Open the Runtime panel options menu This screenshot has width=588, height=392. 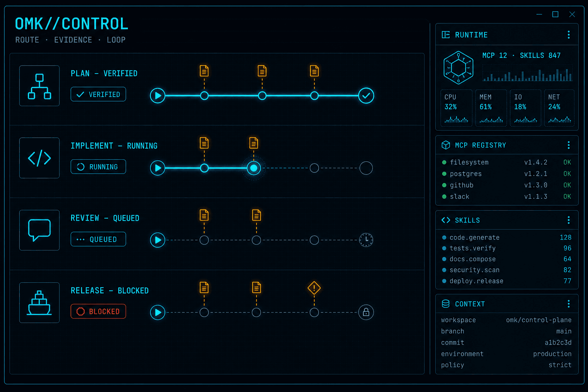[569, 35]
